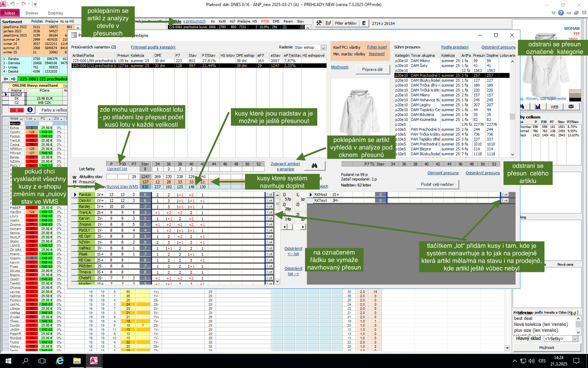The image size is (588, 368).
Task: Click the hammer tools icon in toolbar
Action: coord(319,23)
